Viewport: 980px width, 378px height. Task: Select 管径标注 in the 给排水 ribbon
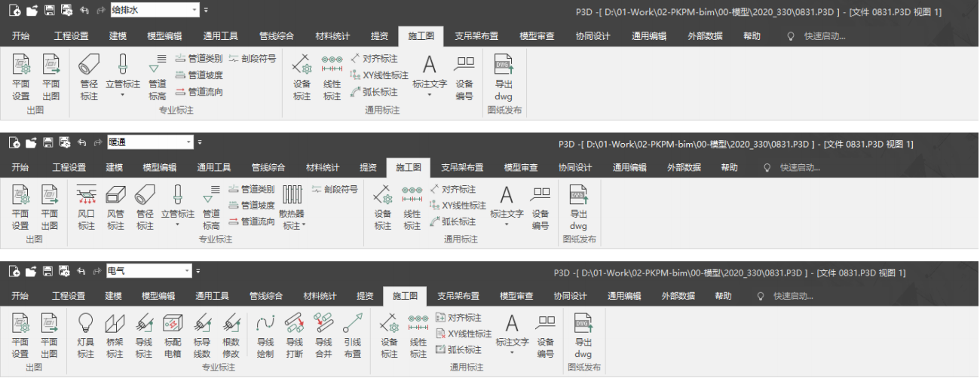point(89,78)
